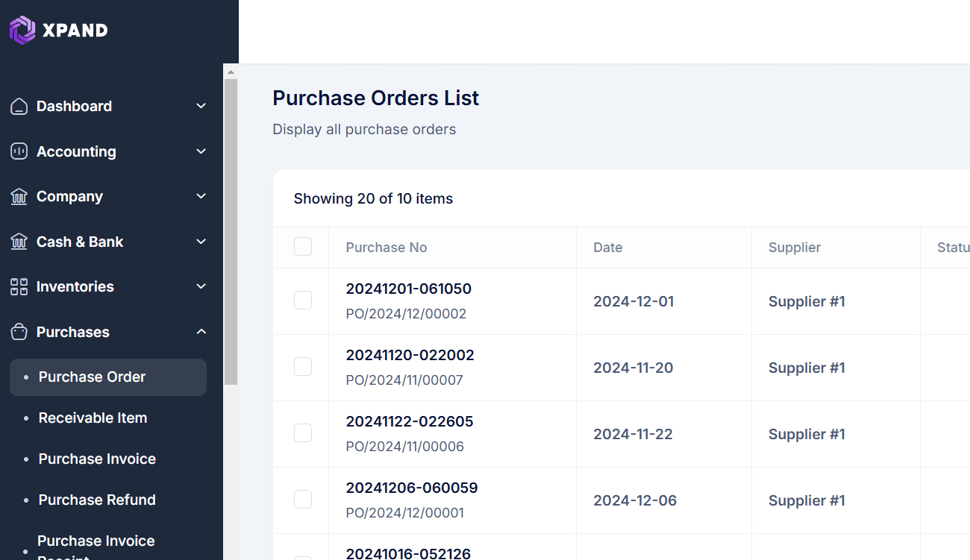Click the XPAND logo icon
Screen dimensions: 970x560
22,30
